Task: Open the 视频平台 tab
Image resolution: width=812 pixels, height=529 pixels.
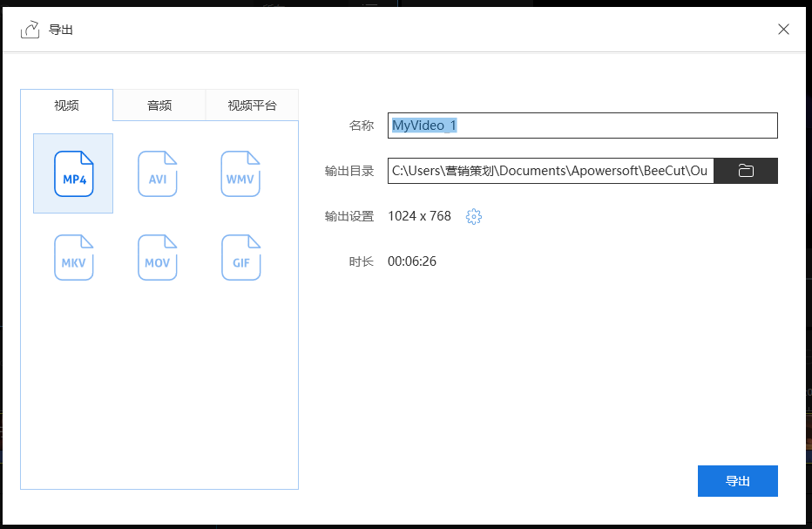Action: 251,105
